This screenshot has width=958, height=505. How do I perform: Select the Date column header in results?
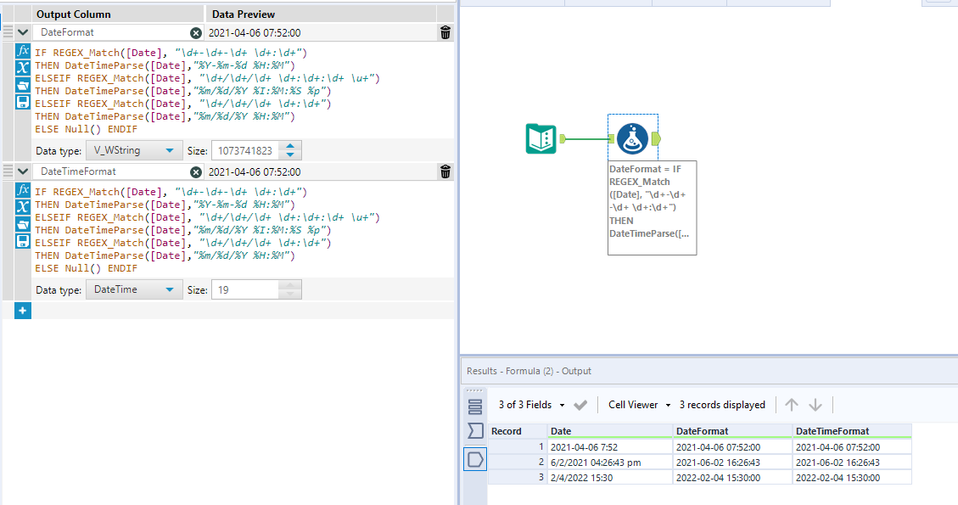point(610,431)
